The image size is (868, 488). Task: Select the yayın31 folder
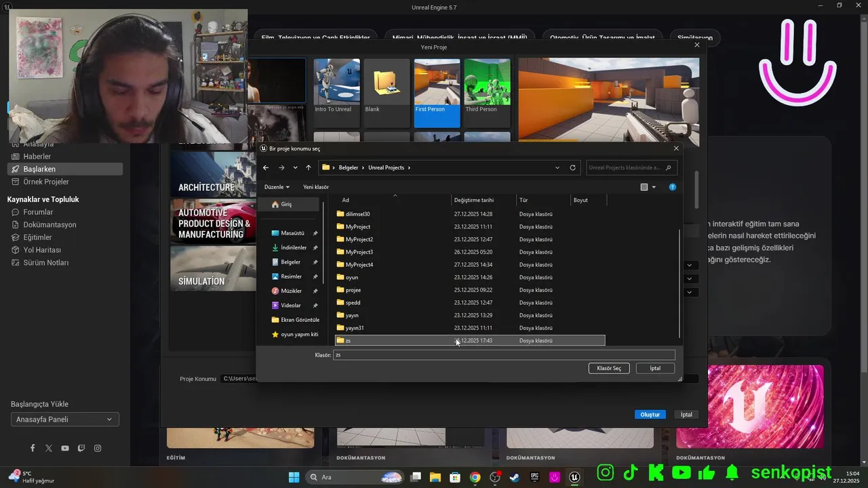click(470, 328)
